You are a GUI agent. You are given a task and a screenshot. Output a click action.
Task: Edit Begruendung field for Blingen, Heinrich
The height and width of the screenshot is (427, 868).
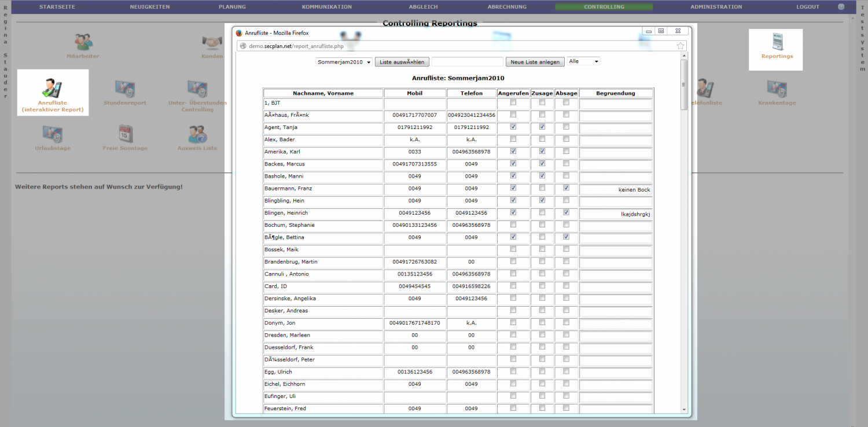point(616,213)
